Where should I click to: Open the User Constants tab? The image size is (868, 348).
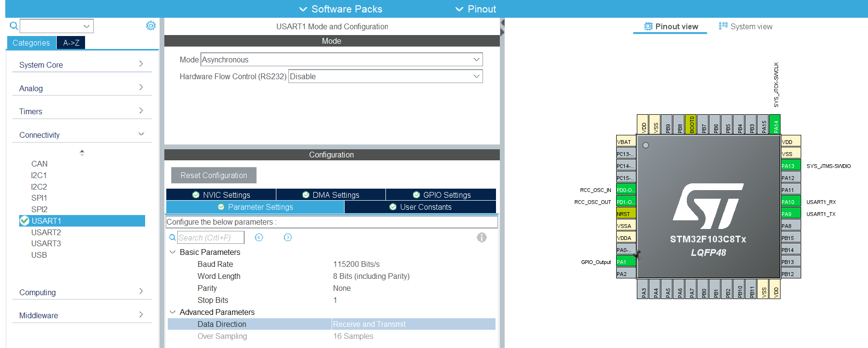tap(420, 207)
